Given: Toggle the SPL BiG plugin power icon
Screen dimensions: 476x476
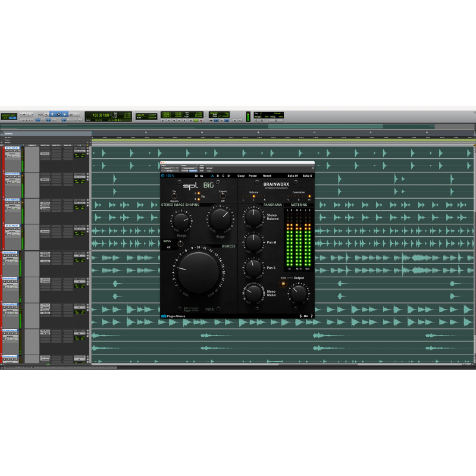Looking at the screenshot, I should coord(162,176).
